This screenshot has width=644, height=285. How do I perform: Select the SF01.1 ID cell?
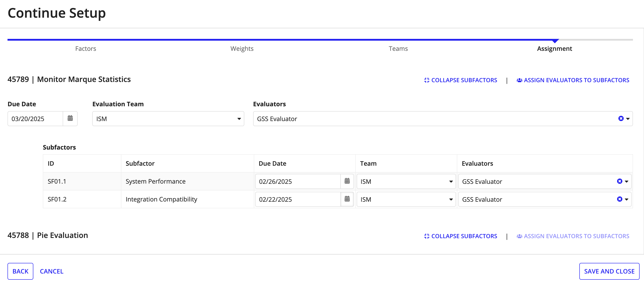82,181
